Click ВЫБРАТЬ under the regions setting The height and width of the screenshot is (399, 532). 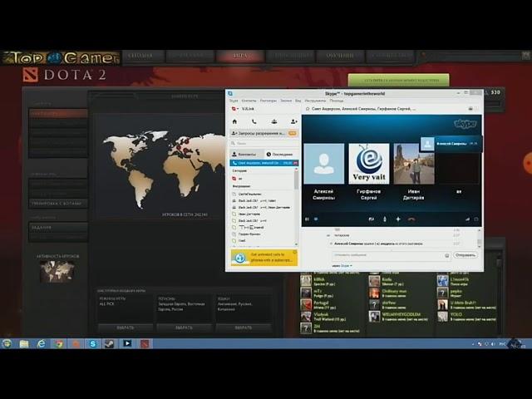pyautogui.click(x=185, y=328)
